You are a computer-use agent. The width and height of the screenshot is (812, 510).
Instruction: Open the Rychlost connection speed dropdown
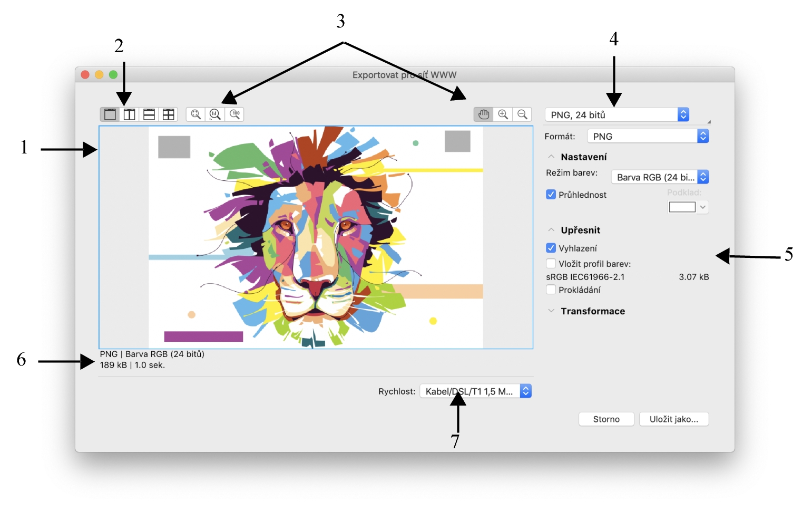pyautogui.click(x=475, y=391)
